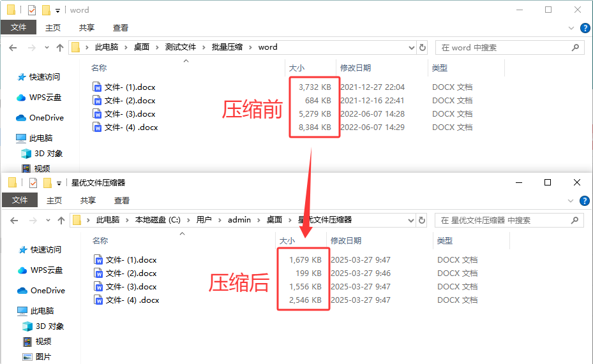Screen dimensions: 593x364
Task: Refresh the word folder view
Action: pos(423,48)
